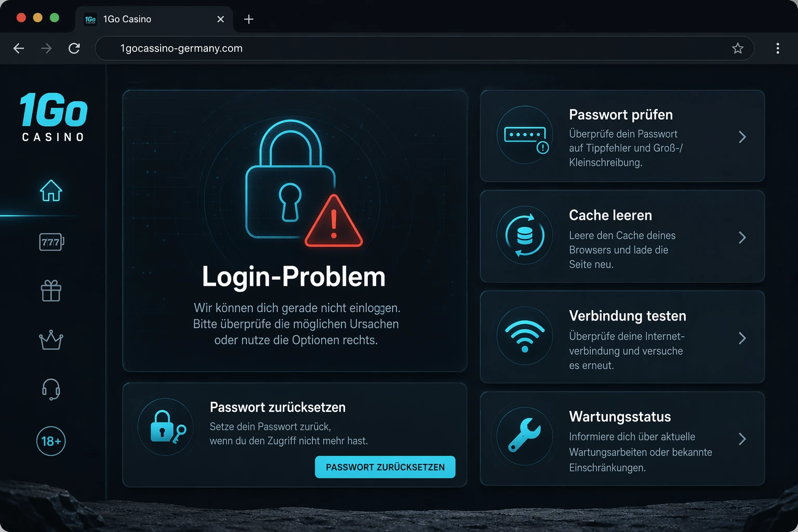Bookmark the page with the star icon
798x532 pixels.
click(x=738, y=48)
